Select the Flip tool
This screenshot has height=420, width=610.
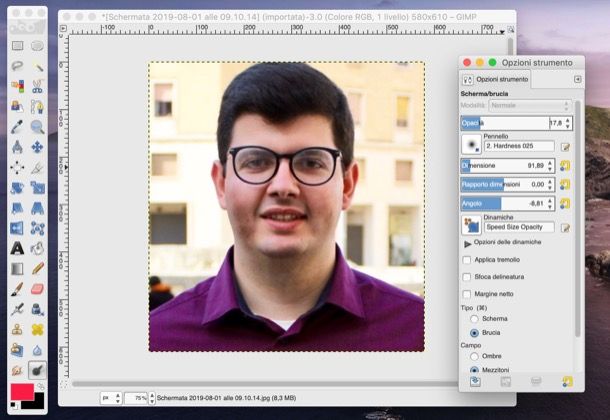[17, 228]
